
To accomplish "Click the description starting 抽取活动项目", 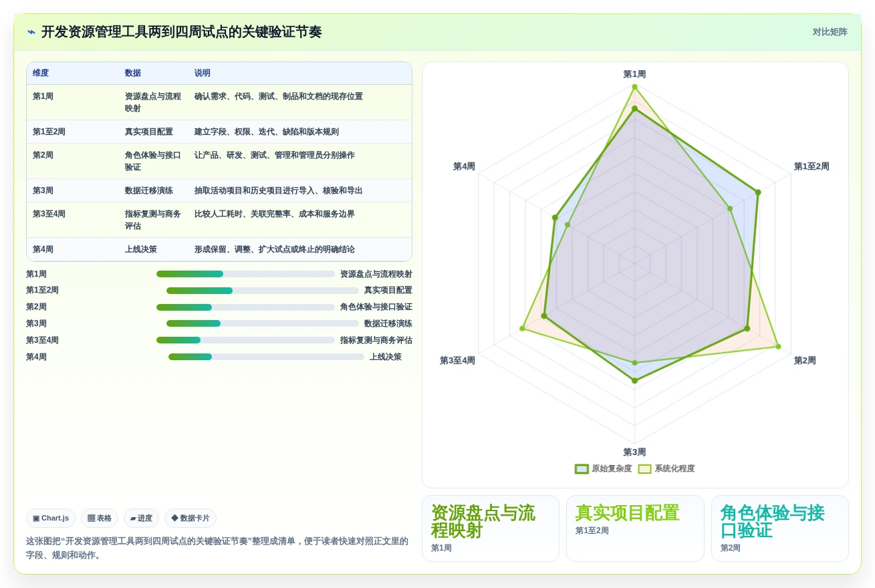I will [x=278, y=190].
